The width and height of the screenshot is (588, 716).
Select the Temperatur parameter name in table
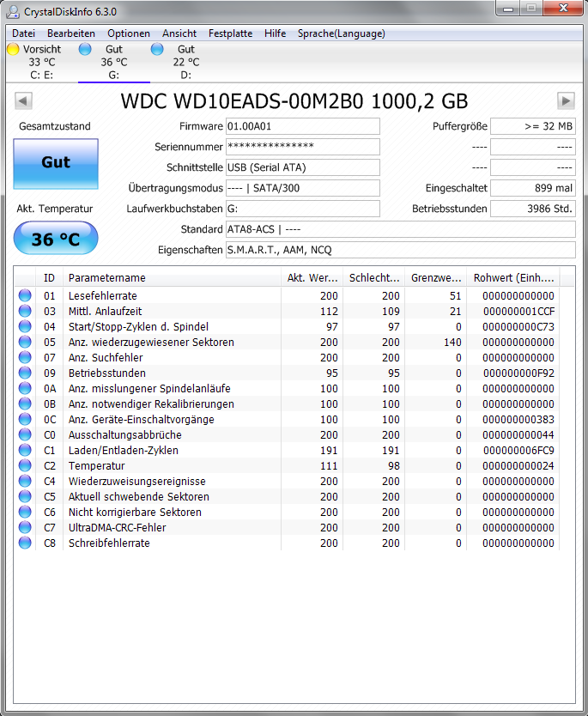[x=96, y=466]
